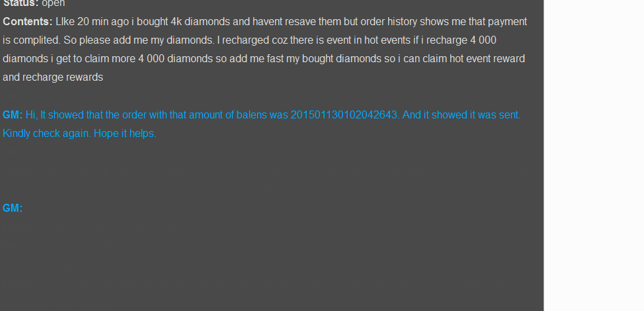Click the empty "GM:" label at the bottom
This screenshot has width=644, height=311.
(13, 208)
